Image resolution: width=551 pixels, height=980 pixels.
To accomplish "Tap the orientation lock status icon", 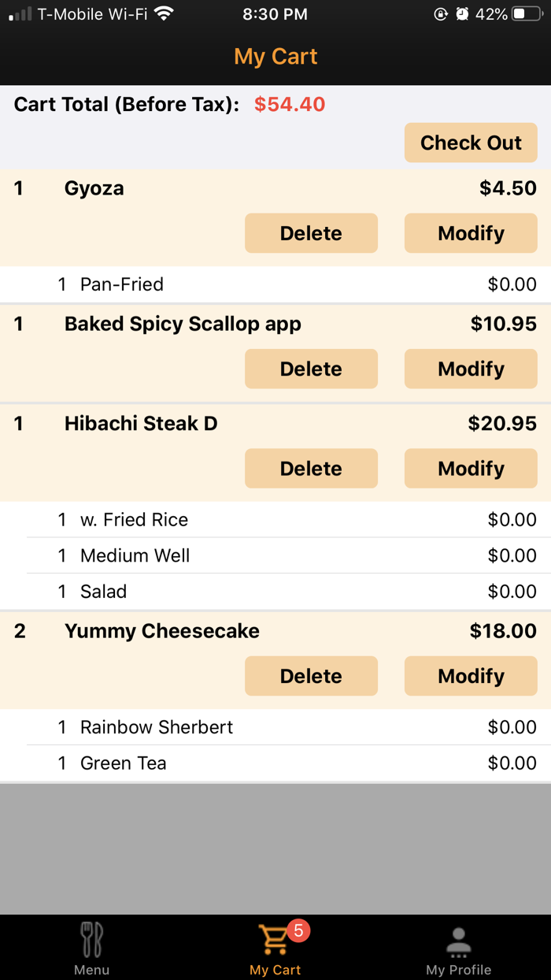I will point(441,13).
